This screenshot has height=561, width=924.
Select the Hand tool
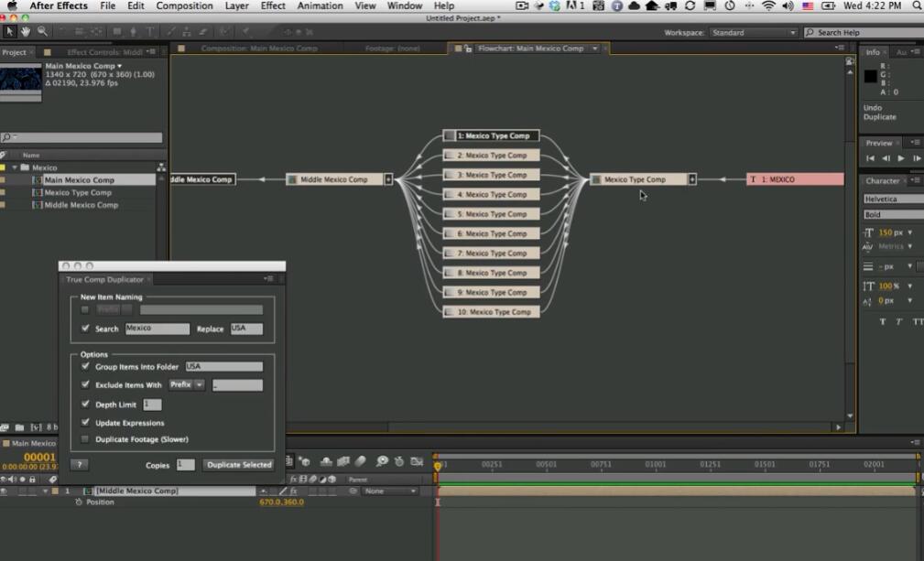(26, 32)
